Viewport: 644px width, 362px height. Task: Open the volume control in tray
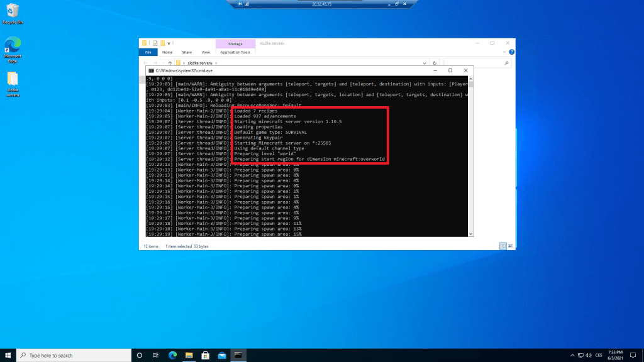click(x=589, y=356)
